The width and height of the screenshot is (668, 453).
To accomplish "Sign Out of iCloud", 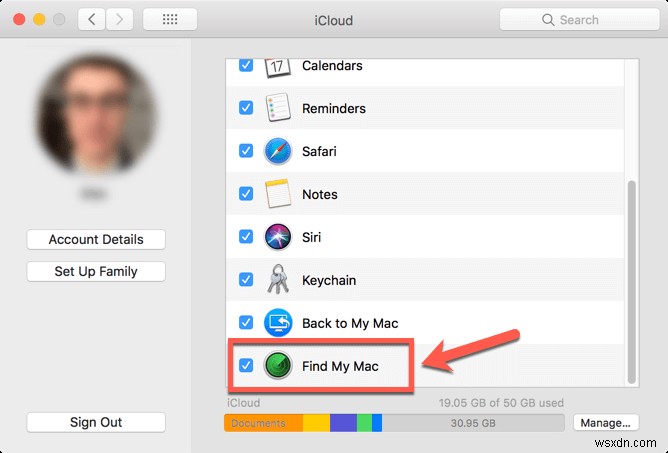I will pos(96,422).
